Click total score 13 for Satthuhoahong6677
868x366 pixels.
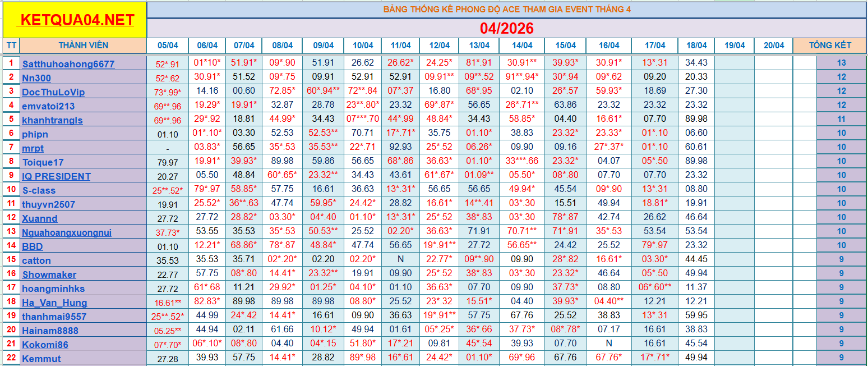click(x=841, y=63)
